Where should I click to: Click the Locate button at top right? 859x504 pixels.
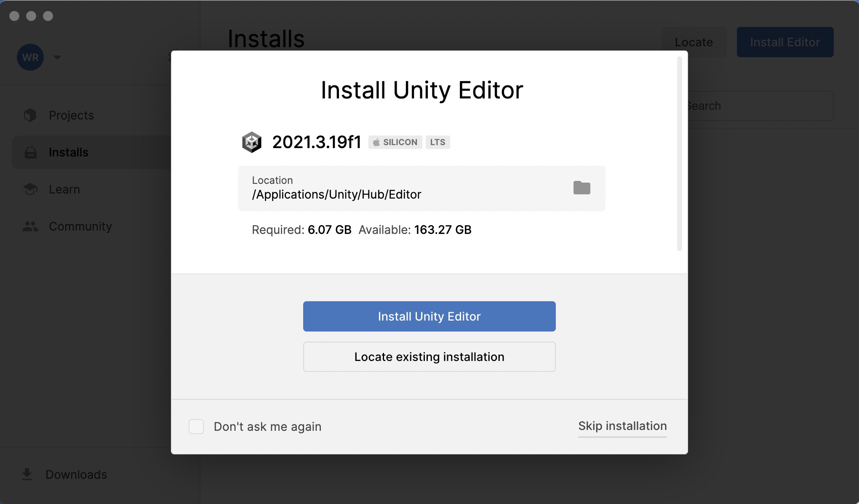694,42
